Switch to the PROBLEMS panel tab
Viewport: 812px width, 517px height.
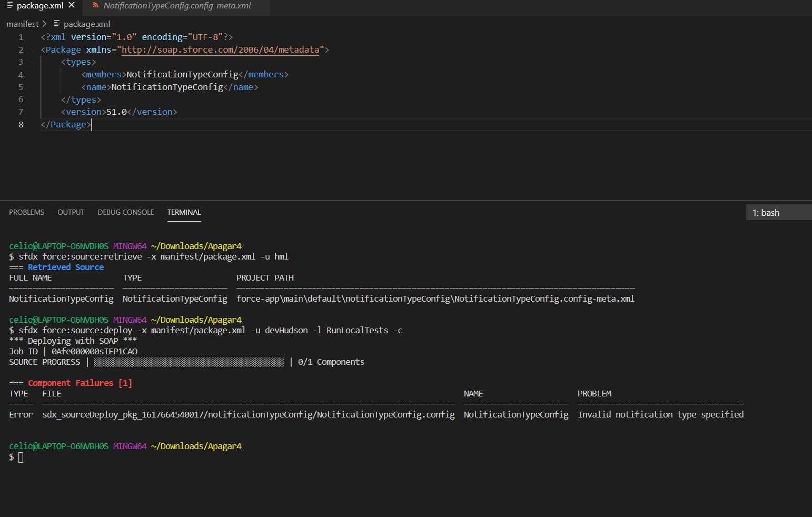[x=27, y=212]
